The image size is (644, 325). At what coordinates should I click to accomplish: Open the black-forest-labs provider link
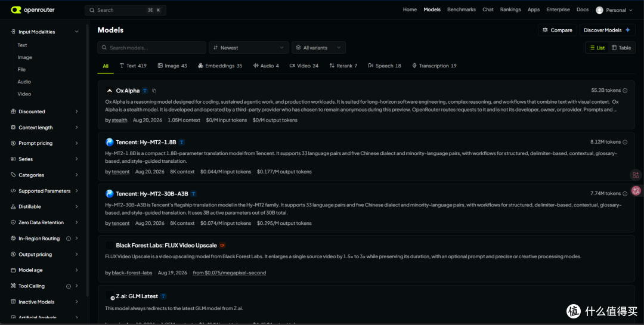point(132,273)
